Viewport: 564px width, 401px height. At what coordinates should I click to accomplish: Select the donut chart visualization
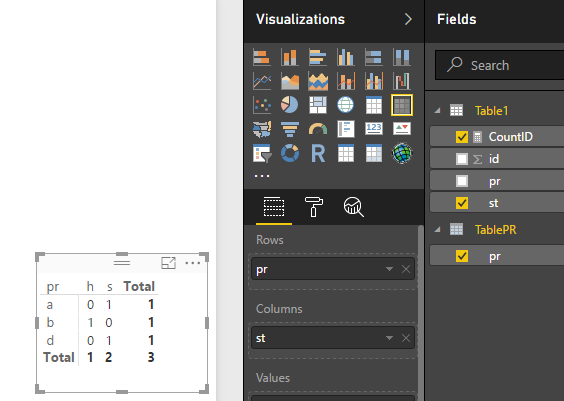click(x=290, y=154)
